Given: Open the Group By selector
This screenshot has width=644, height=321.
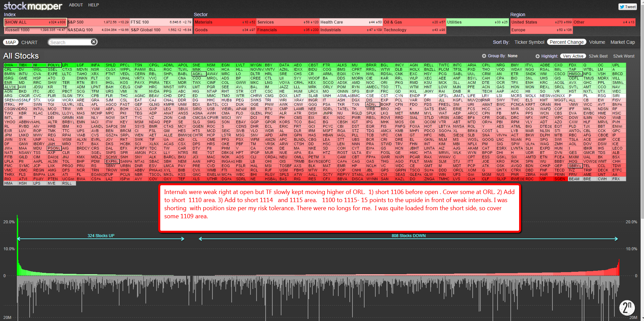Looking at the screenshot, I should pyautogui.click(x=500, y=56).
